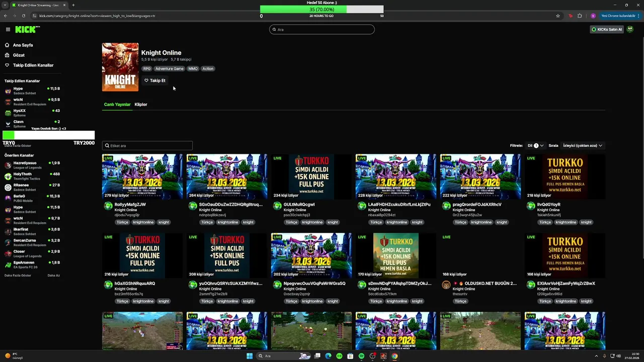Open recommended channel Closer avatar
Image resolution: width=644 pixels, height=362 pixels.
(8, 254)
